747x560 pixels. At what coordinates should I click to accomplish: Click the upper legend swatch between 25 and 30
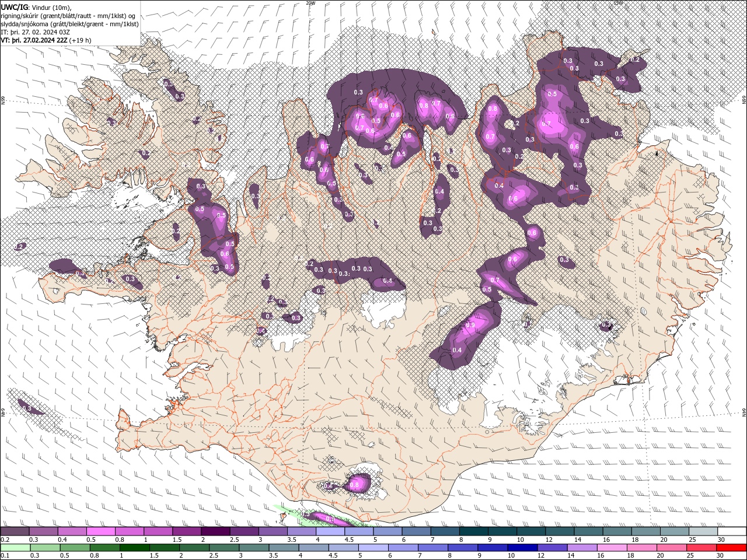click(x=704, y=531)
